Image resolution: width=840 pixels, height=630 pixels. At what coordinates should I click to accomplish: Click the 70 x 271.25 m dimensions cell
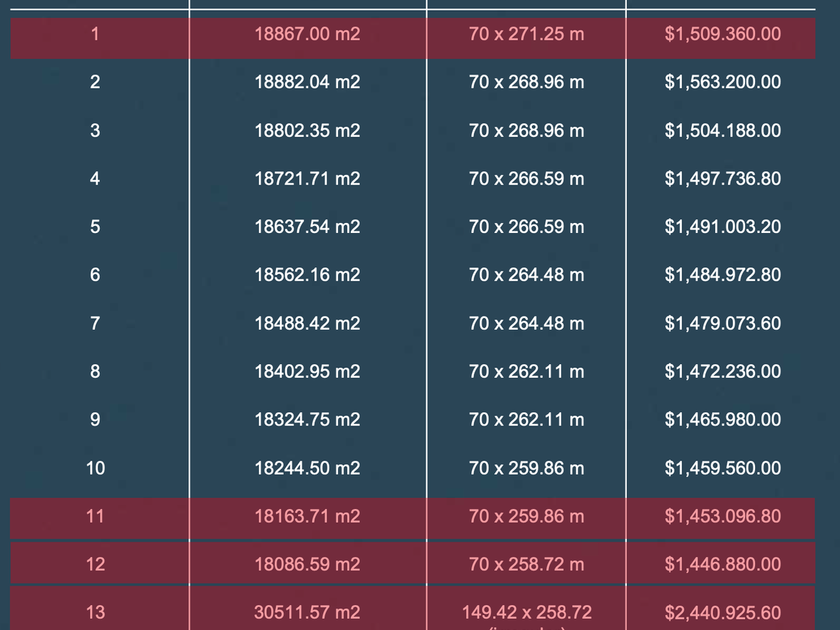(x=526, y=34)
